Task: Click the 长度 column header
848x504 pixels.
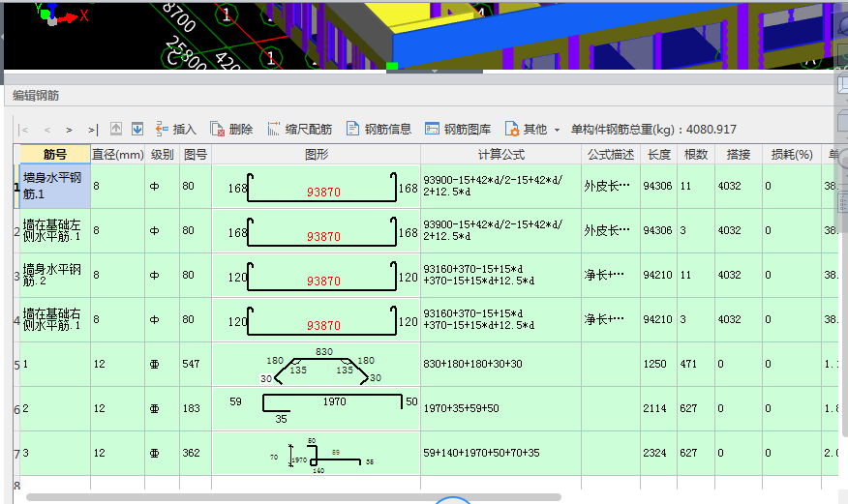Action: click(658, 155)
